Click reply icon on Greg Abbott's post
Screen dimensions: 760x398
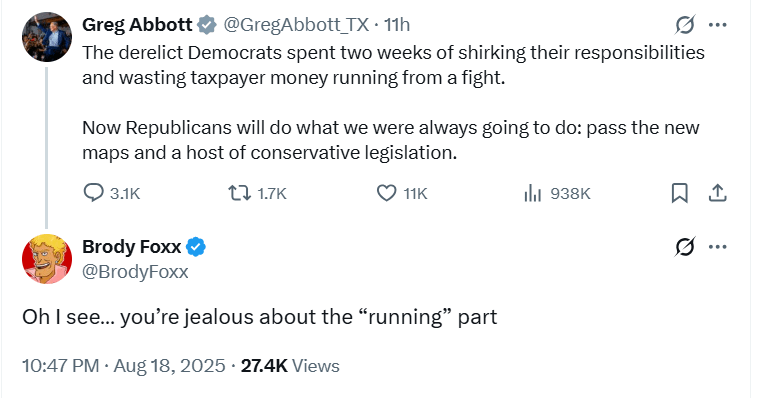click(93, 193)
